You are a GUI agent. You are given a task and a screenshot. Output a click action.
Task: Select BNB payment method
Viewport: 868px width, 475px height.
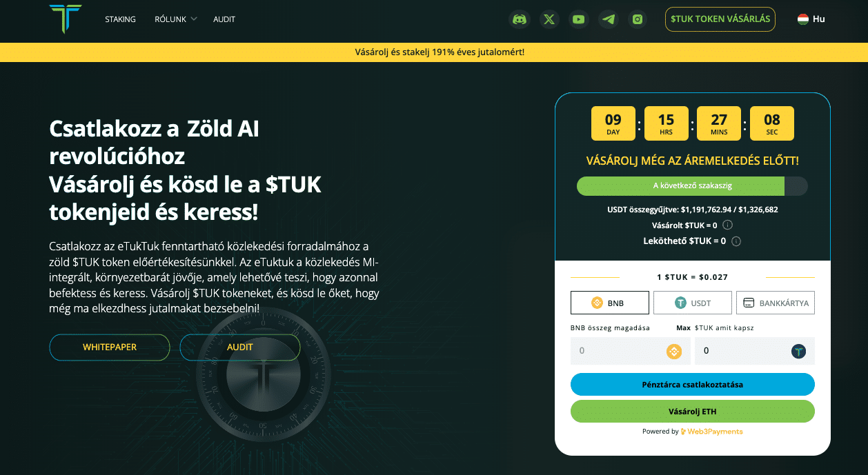610,303
